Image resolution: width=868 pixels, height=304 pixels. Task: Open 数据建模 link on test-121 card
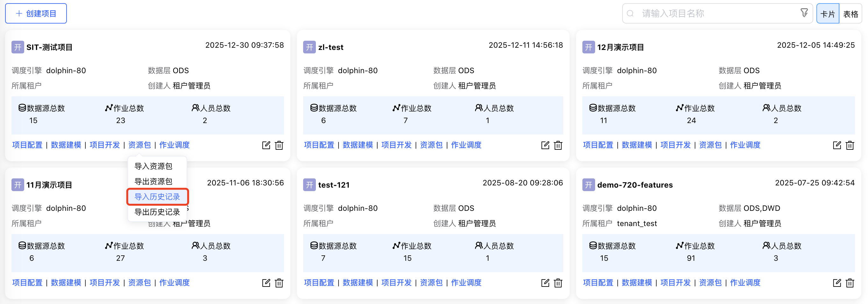click(x=358, y=283)
